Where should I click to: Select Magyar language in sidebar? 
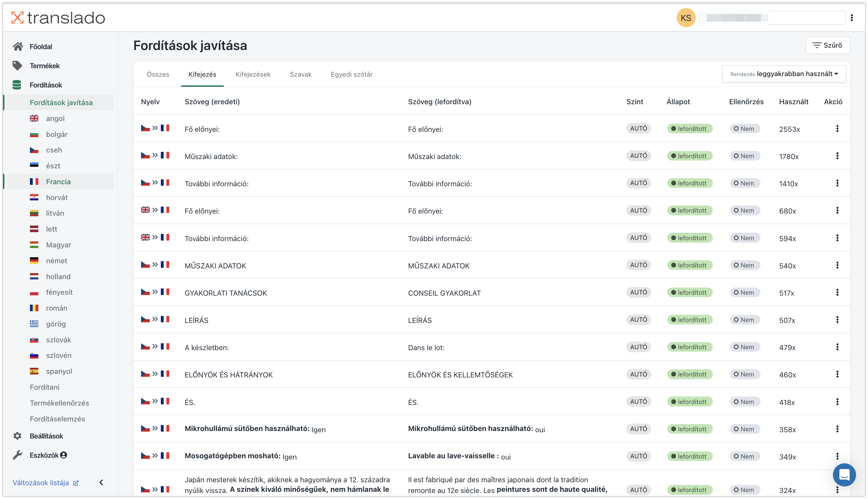point(58,245)
